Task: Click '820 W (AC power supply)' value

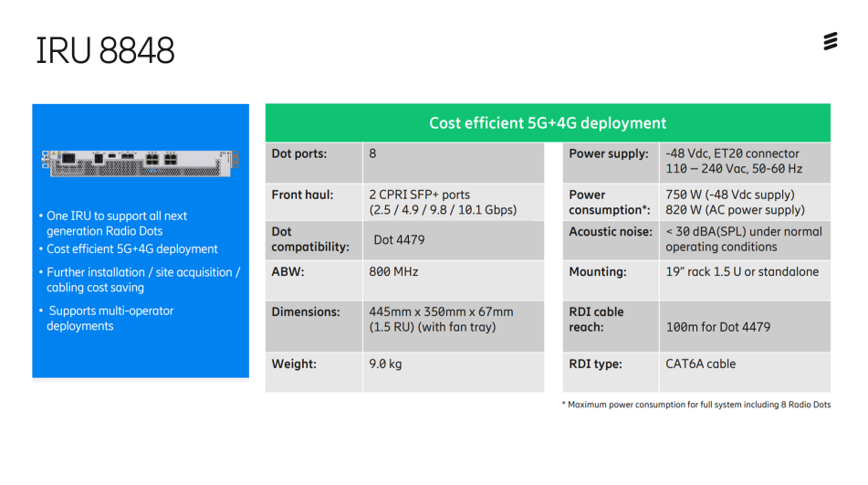Action: coord(735,210)
